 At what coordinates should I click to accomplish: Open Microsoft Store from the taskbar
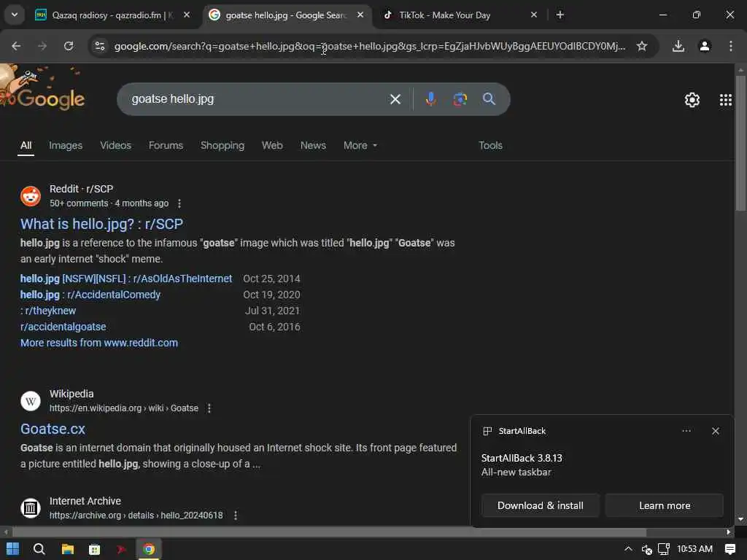(94, 549)
